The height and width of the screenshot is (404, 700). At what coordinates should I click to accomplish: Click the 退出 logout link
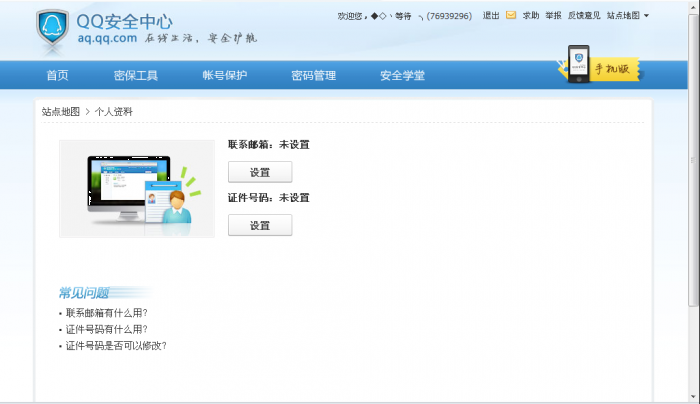pyautogui.click(x=491, y=16)
